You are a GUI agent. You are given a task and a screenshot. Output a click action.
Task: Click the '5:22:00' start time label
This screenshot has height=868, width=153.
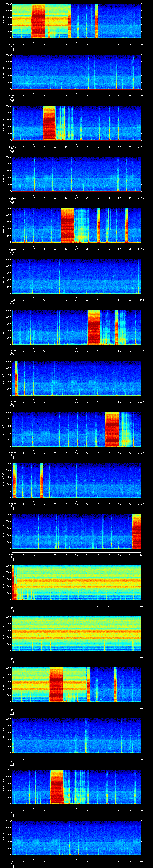[12, 44]
